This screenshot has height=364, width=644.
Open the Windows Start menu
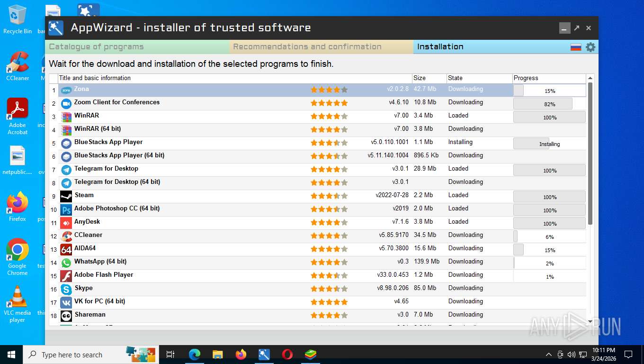click(x=11, y=355)
